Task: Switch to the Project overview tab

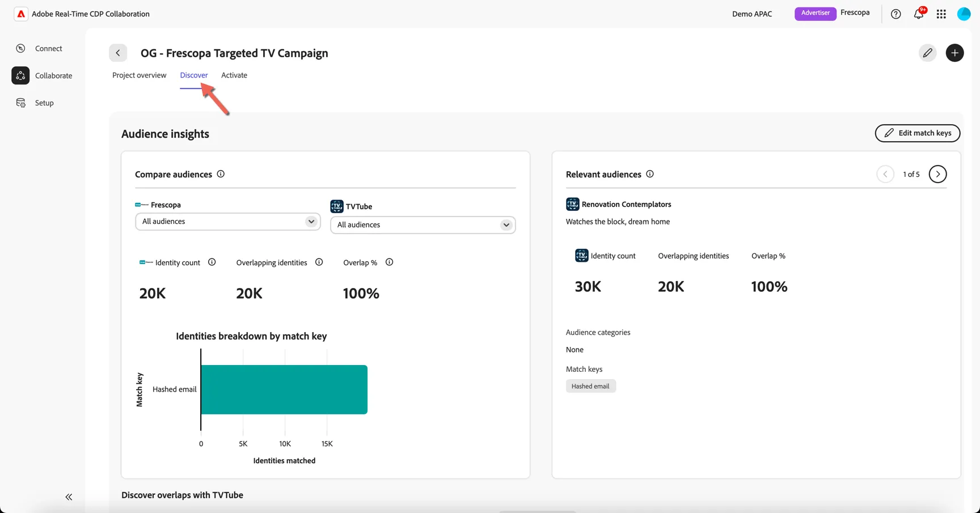Action: click(139, 75)
